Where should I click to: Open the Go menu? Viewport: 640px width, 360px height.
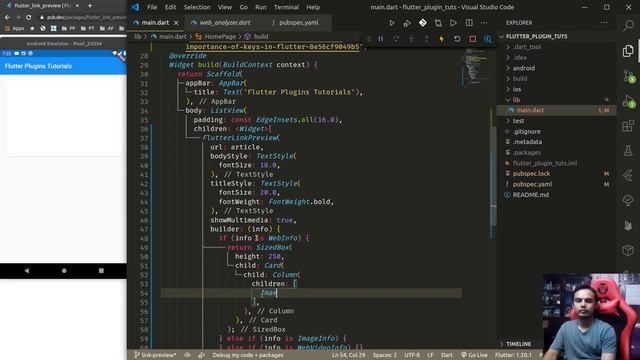244,7
